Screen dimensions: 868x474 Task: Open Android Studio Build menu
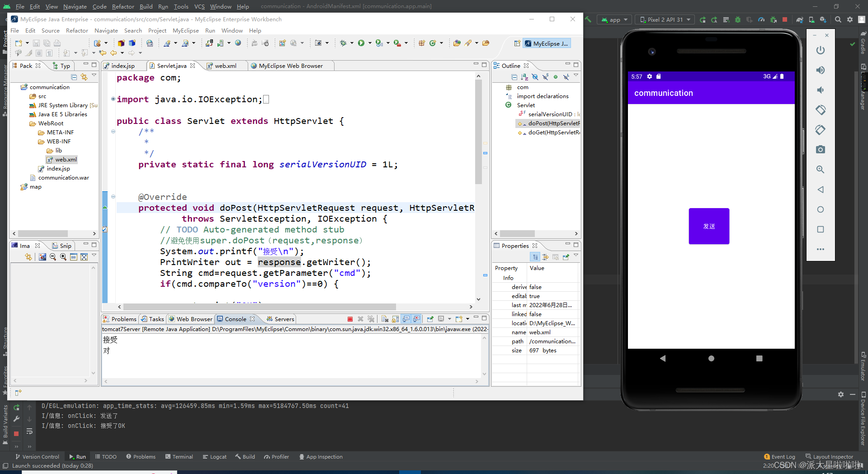[146, 6]
